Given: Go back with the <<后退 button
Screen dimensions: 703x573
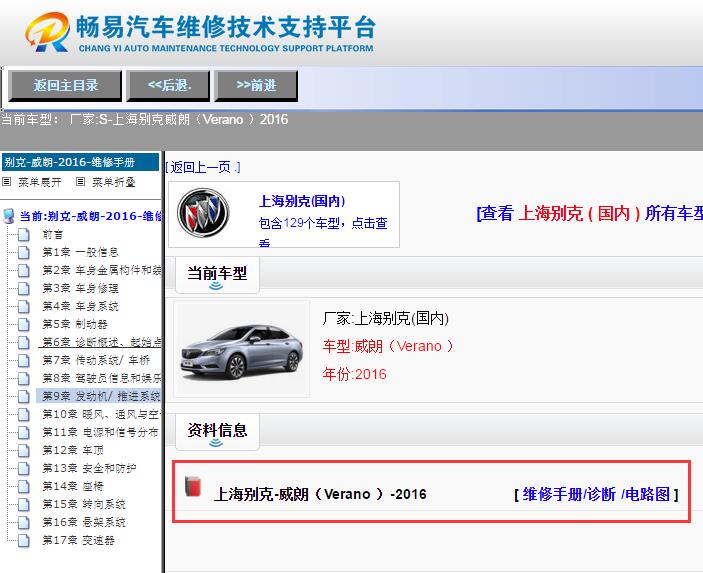Looking at the screenshot, I should (x=169, y=85).
